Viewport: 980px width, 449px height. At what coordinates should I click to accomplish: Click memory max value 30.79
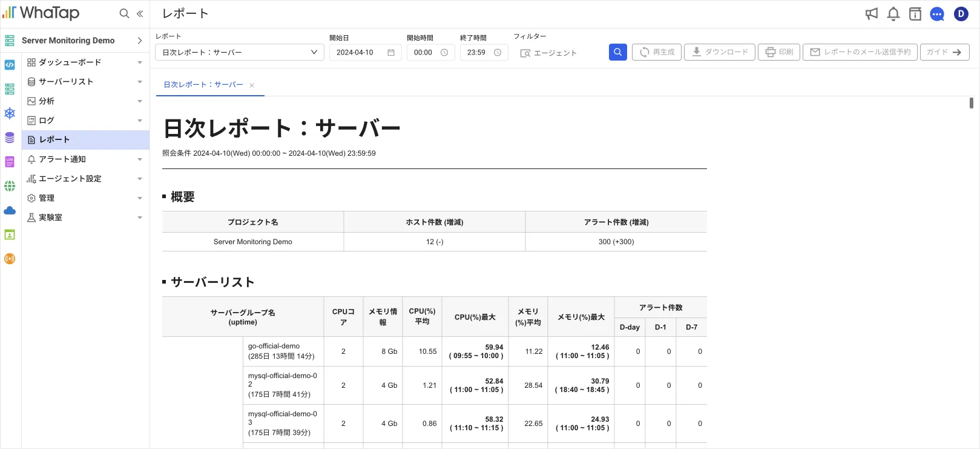pos(600,381)
